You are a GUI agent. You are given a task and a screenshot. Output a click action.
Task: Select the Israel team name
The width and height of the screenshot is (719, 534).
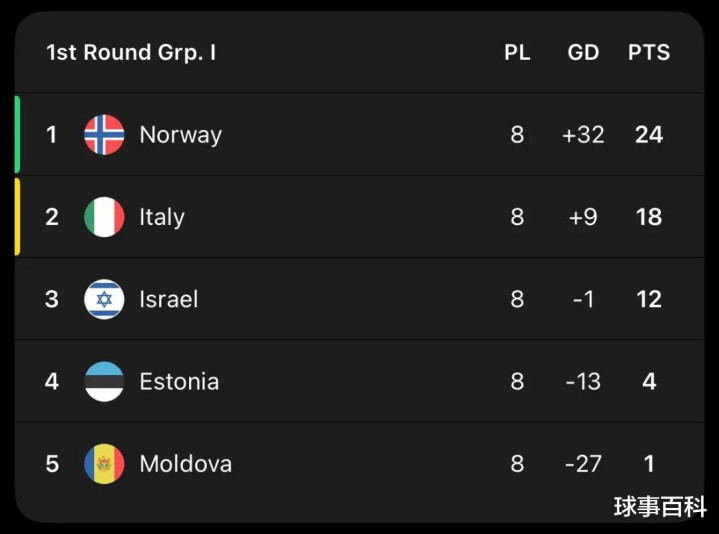[168, 299]
